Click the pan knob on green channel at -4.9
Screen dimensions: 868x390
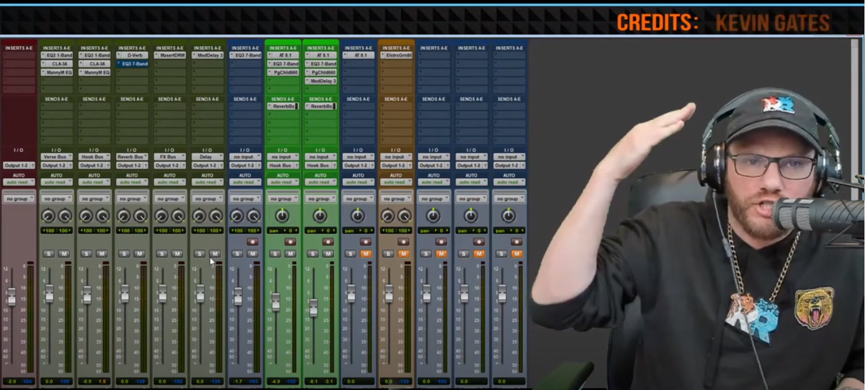pyautogui.click(x=282, y=216)
